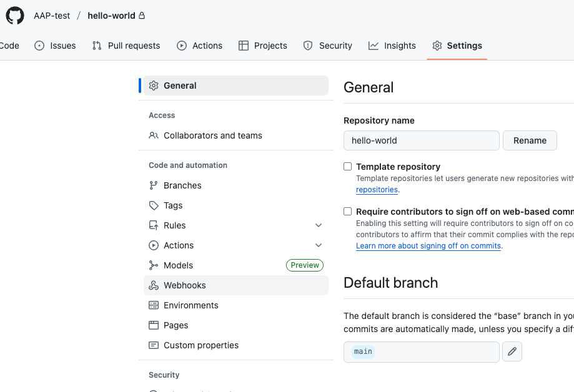Click the Rename repository button
Screen dimensions: 574x392
[x=529, y=140]
